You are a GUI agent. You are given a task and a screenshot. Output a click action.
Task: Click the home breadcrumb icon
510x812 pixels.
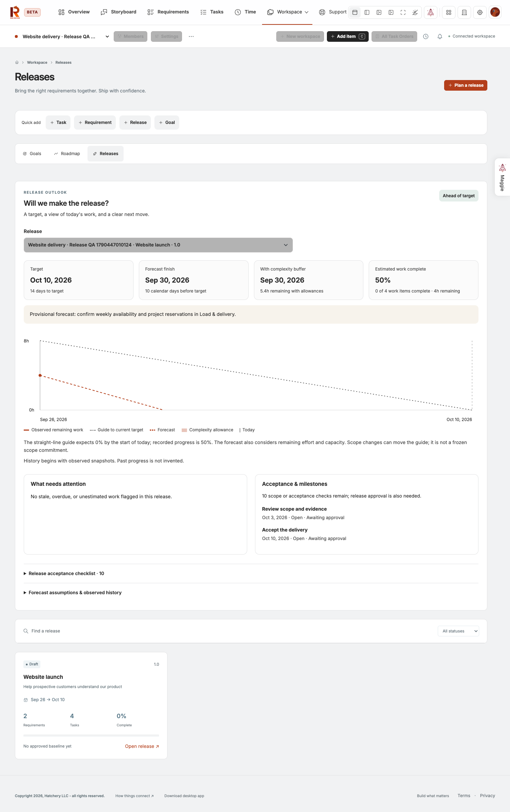17,62
